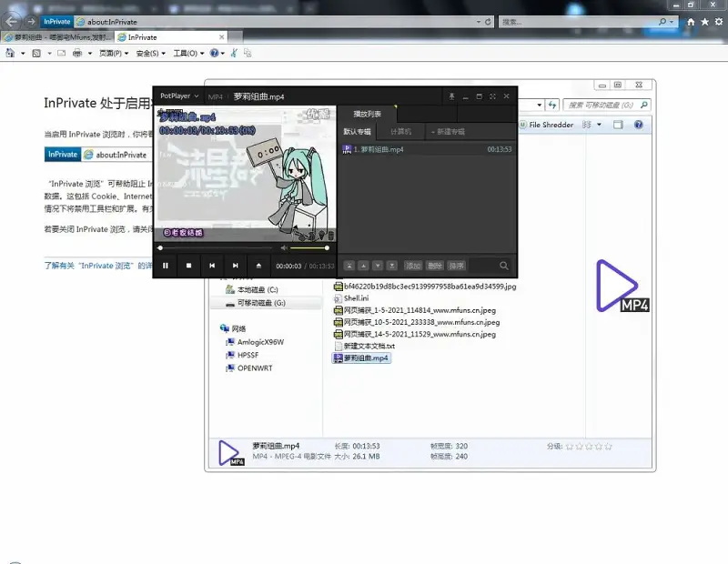Open the PotPlayer main menu dropdown
The image size is (728, 564).
pyautogui.click(x=179, y=96)
